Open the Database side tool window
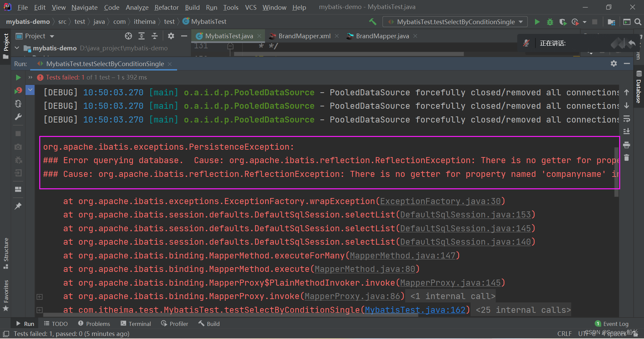The width and height of the screenshot is (644, 339). [x=639, y=87]
